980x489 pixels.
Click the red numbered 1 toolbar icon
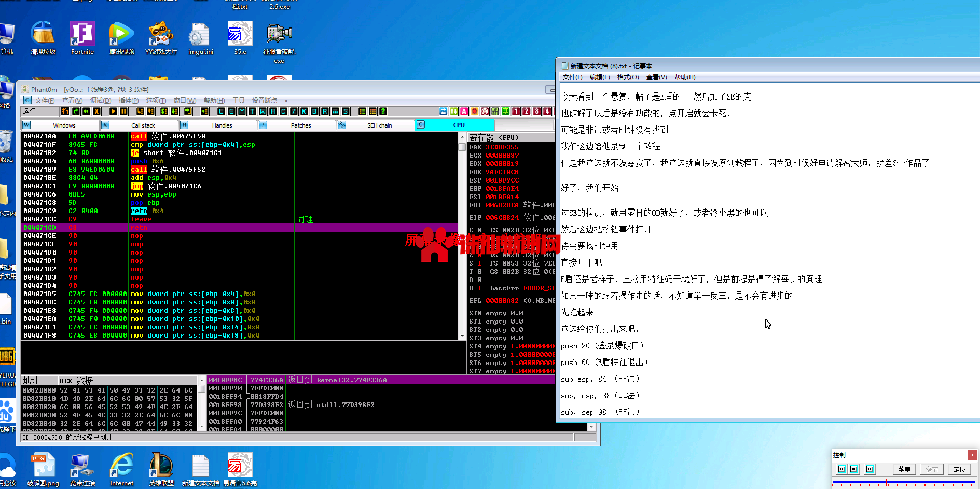point(516,111)
